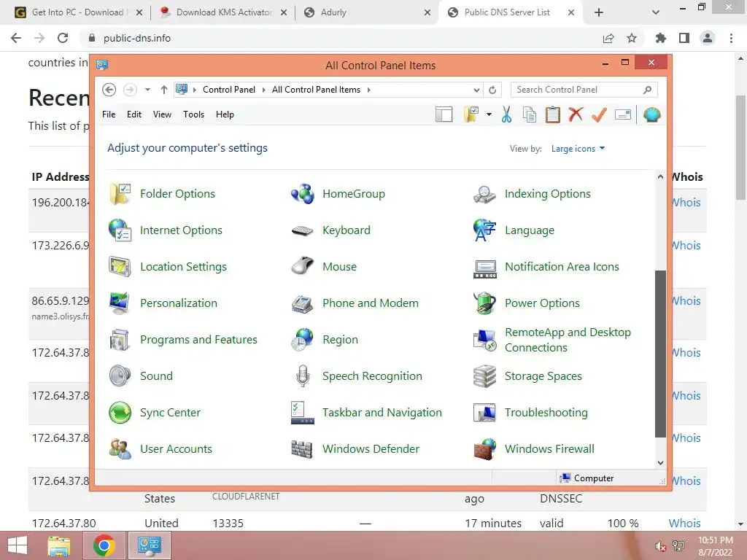This screenshot has width=747, height=560.
Task: Click the Cut scissors toolbar icon
Action: tap(506, 114)
